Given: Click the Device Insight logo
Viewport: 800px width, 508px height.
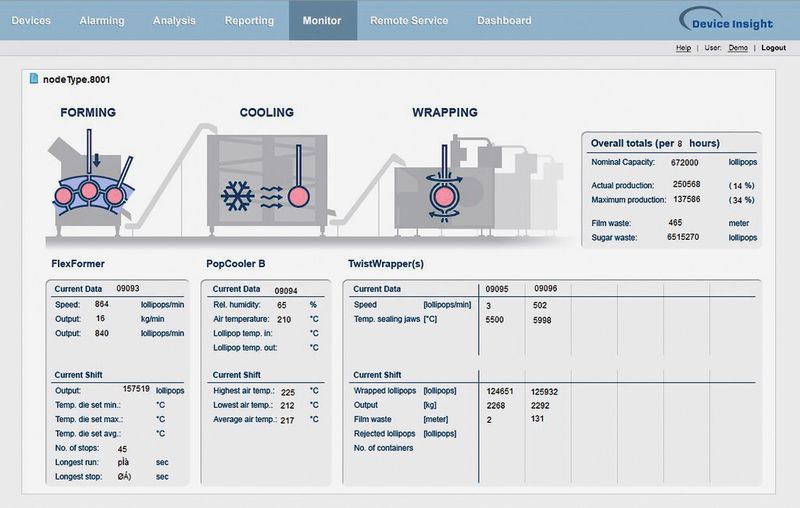Looking at the screenshot, I should 727,20.
